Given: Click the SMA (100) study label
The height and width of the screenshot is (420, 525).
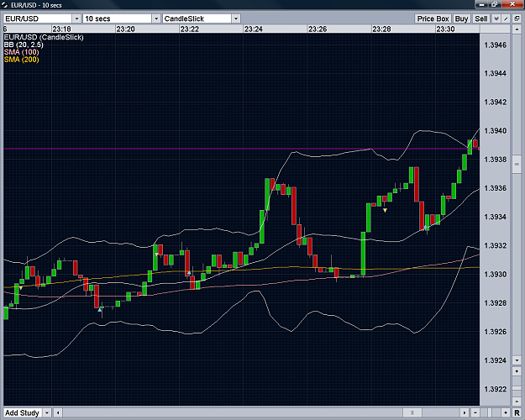Looking at the screenshot, I should coord(22,52).
